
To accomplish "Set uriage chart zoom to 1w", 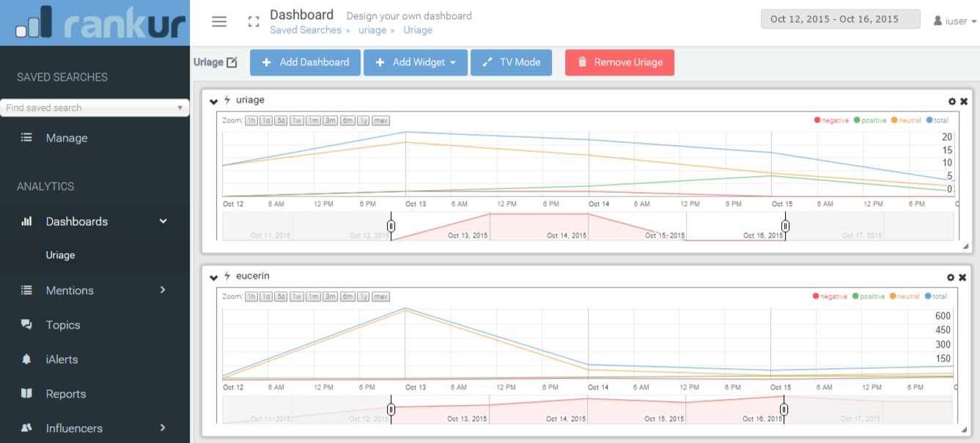I will tap(297, 120).
